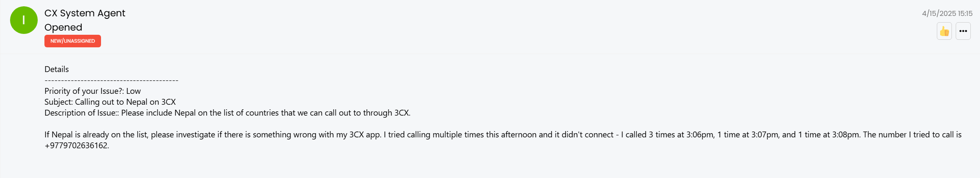
Task: Click the green 'I' avatar circle
Action: pos(24,20)
